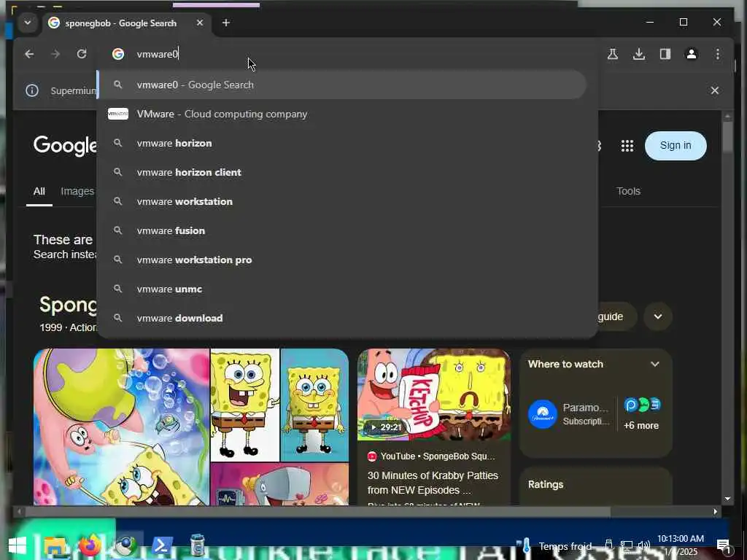Click the Pearl whale image thumbnail

279,484
